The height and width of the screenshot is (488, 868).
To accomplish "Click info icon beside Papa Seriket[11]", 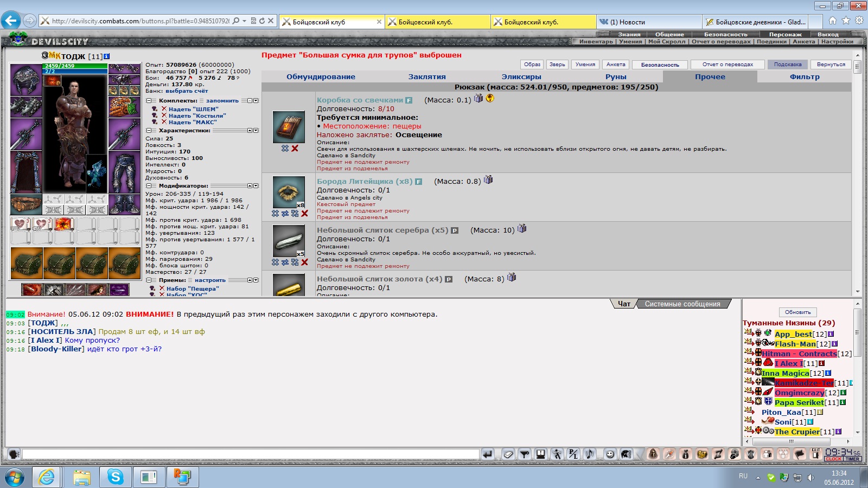I will 843,403.
